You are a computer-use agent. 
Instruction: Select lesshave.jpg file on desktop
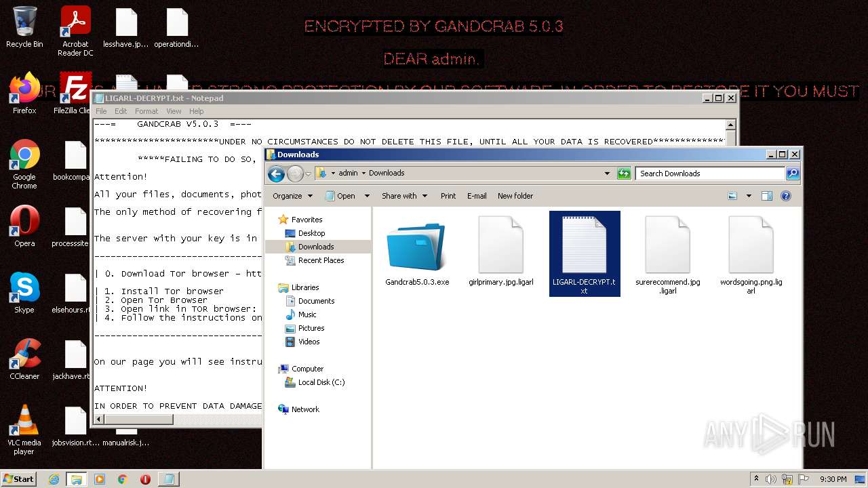tap(126, 28)
